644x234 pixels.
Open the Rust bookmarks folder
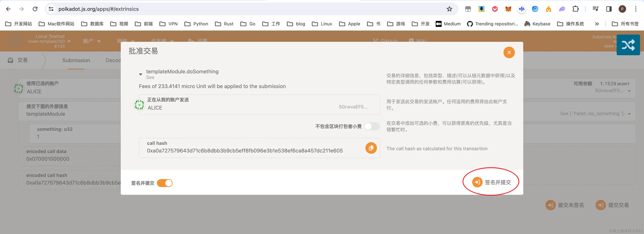[224, 24]
